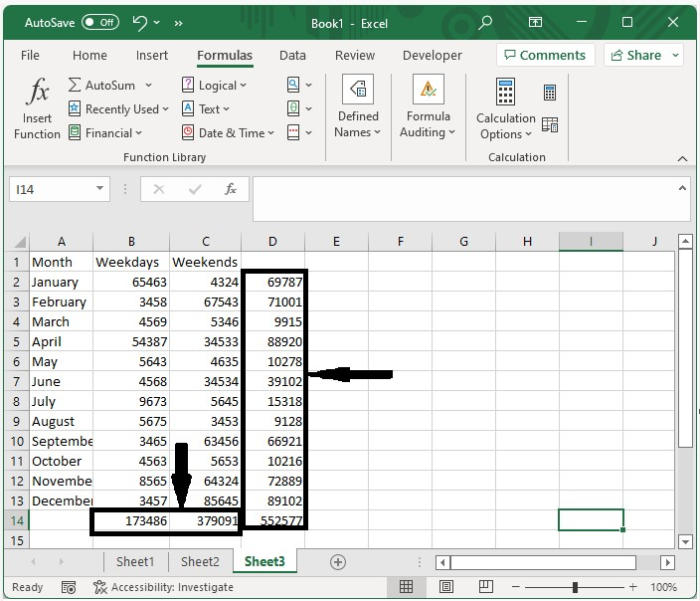Viewport: 700px width, 601px height.
Task: Switch to the Sheet1 tab
Action: coord(135,561)
